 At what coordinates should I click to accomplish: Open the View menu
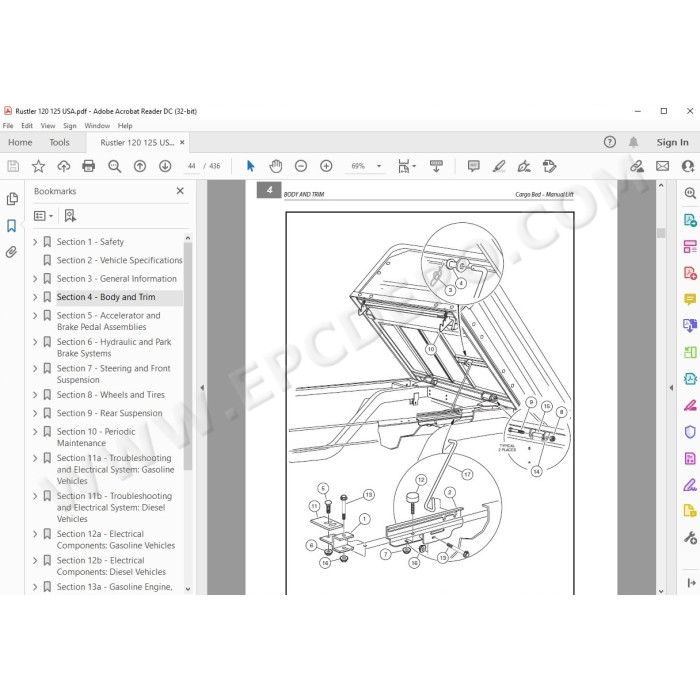pyautogui.click(x=48, y=126)
